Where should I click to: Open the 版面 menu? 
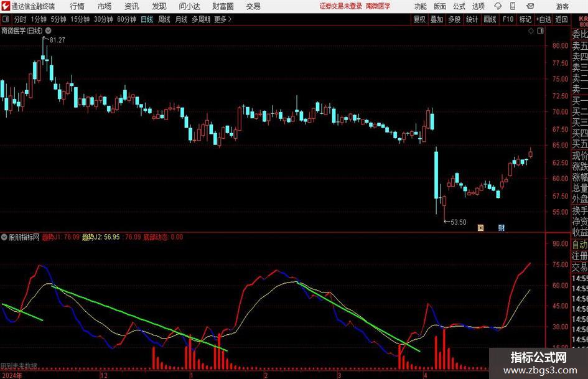pyautogui.click(x=440, y=6)
